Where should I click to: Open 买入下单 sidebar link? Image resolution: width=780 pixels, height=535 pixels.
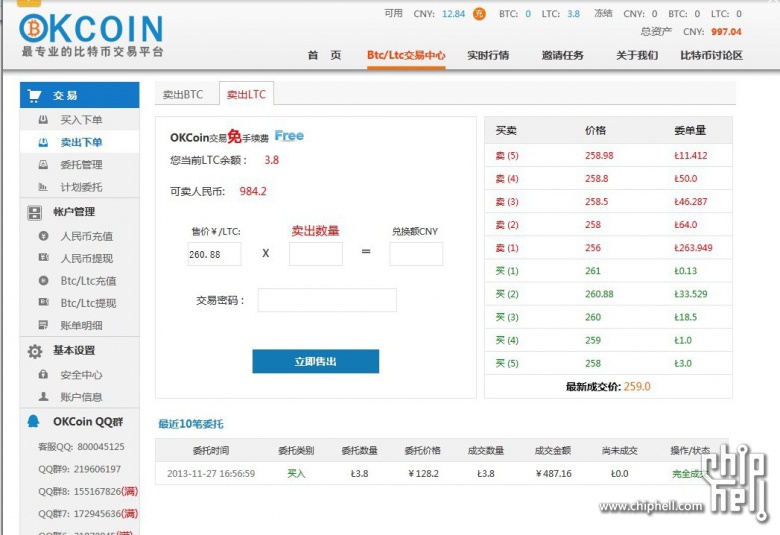click(81, 120)
